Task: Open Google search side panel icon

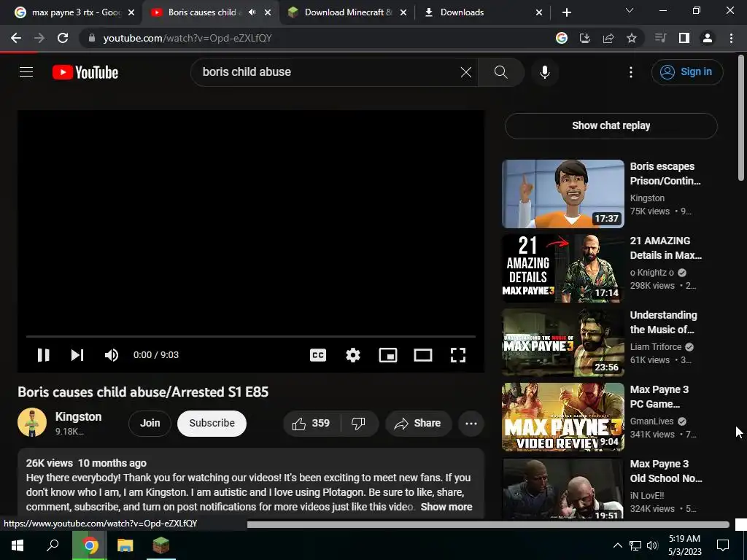Action: click(x=562, y=38)
